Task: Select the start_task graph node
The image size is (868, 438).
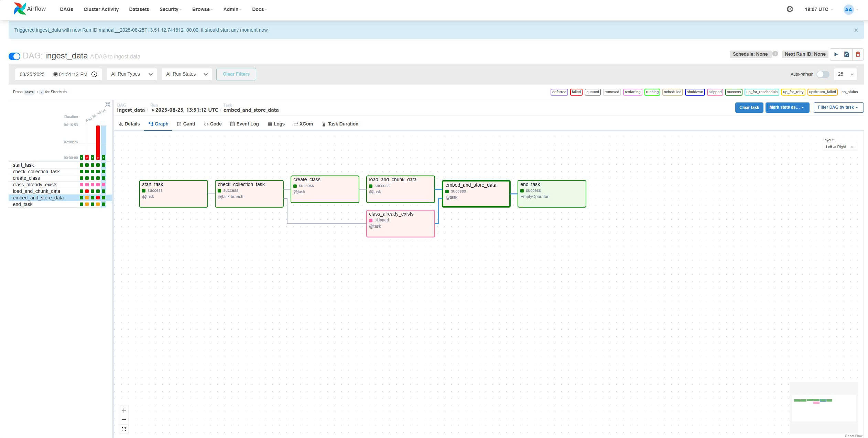Action: tap(173, 194)
